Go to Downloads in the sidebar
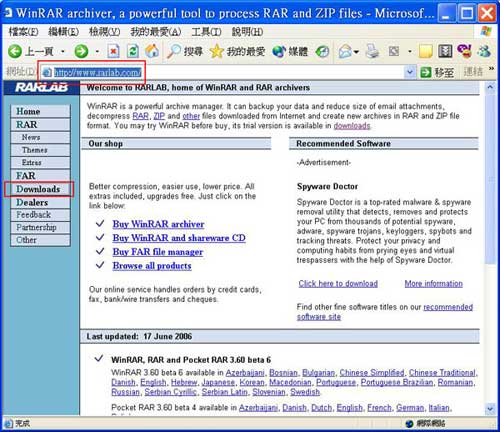 [x=39, y=189]
